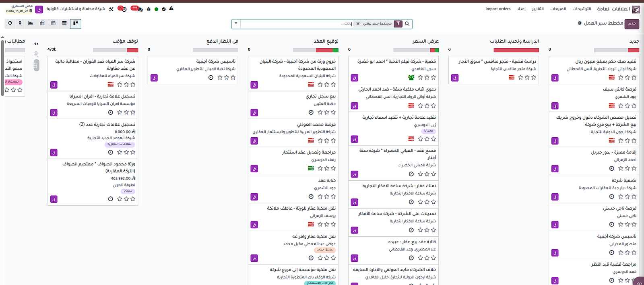Open activities with 17 badge
Image resolution: width=644 pixels, height=285 pixels.
point(122,8)
